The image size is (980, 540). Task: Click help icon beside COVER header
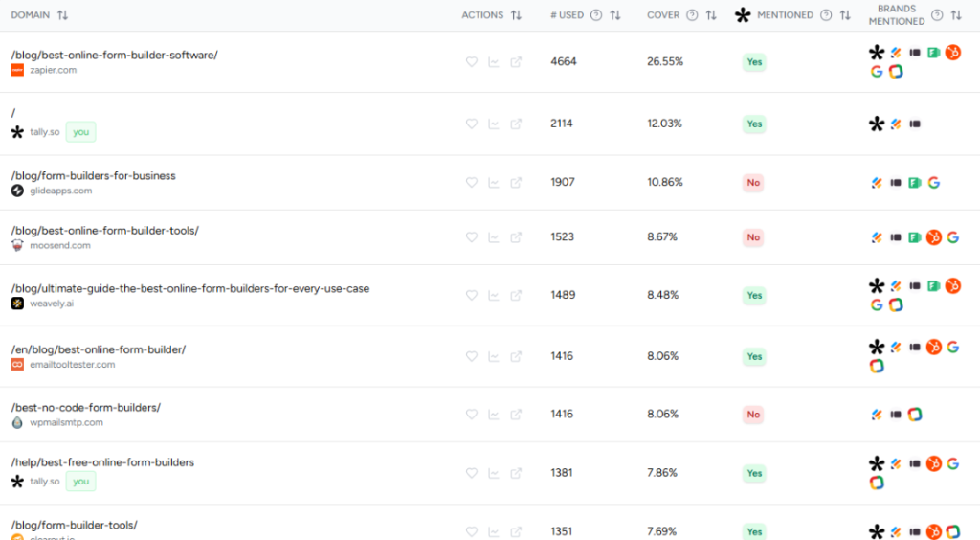(x=692, y=15)
